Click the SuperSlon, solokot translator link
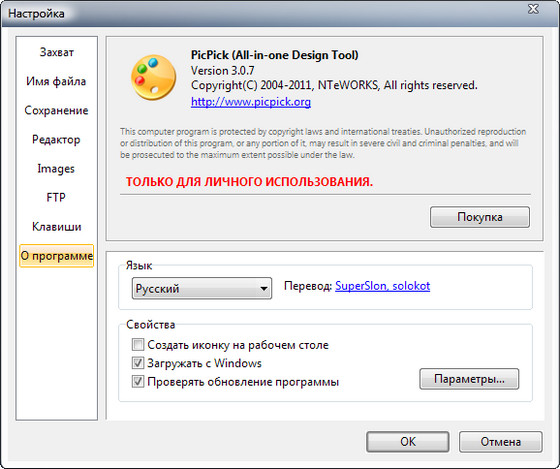Screen dimensions: 560x469 click(382, 286)
